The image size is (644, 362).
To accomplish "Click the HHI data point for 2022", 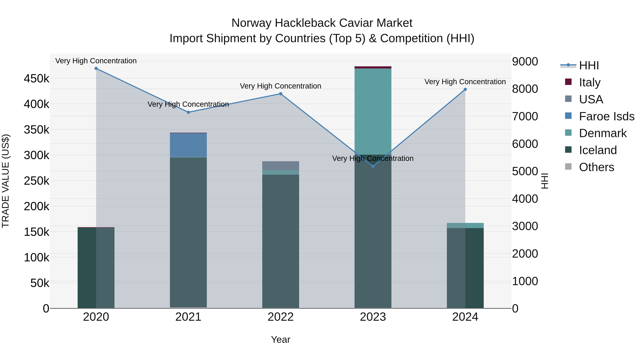I will tap(280, 94).
